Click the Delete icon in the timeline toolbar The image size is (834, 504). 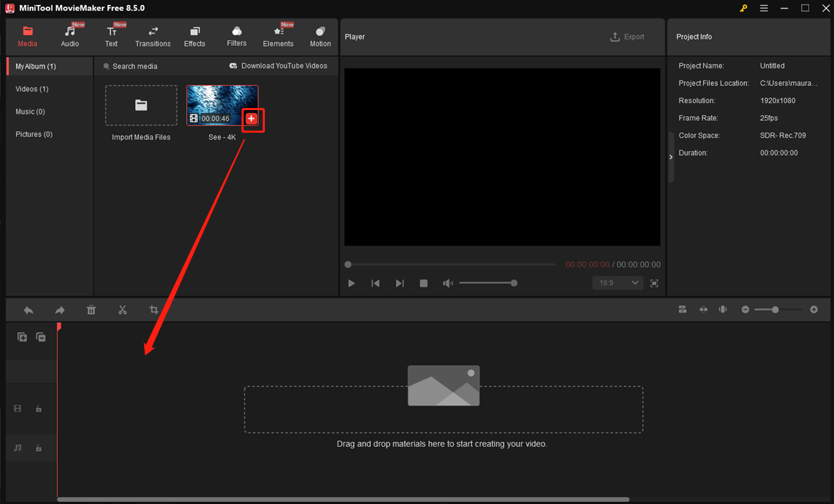[x=91, y=310]
